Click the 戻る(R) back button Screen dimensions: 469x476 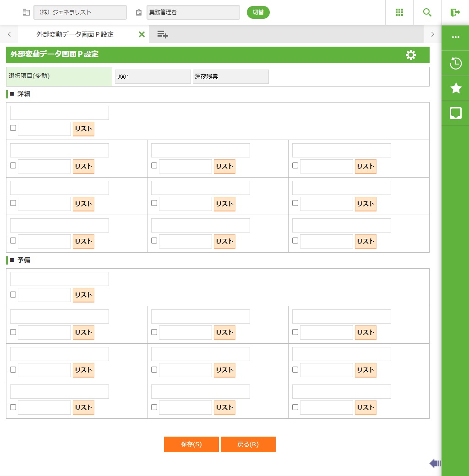248,444
